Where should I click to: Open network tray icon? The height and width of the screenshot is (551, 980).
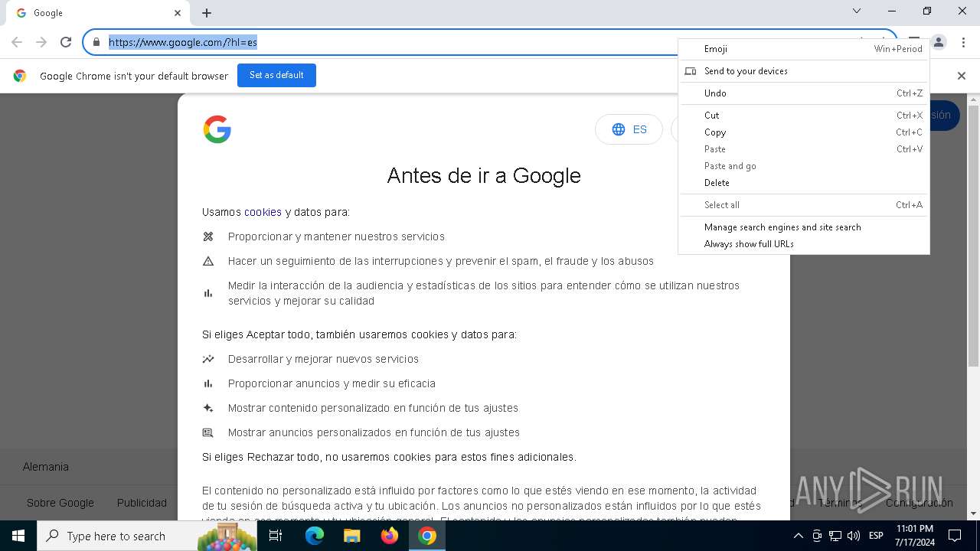point(835,536)
